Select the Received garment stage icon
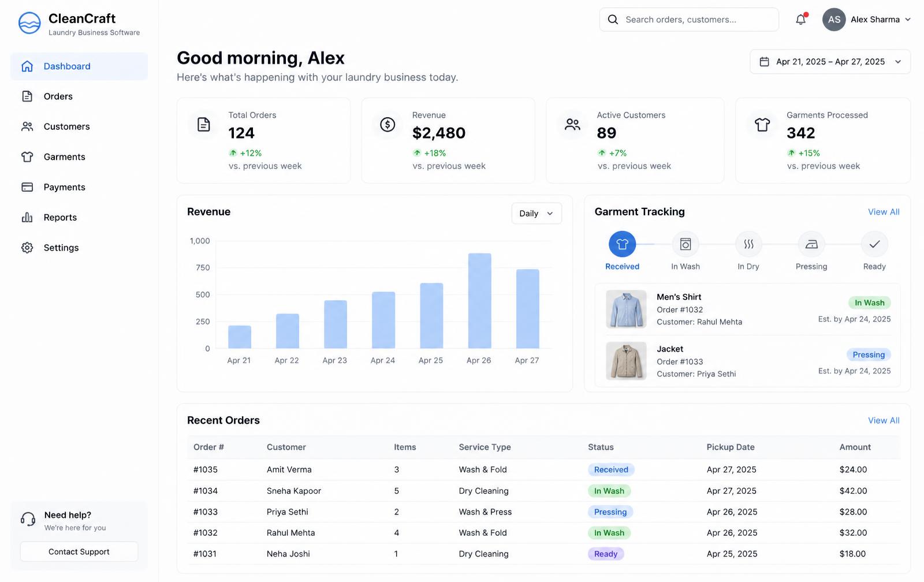 coord(622,244)
